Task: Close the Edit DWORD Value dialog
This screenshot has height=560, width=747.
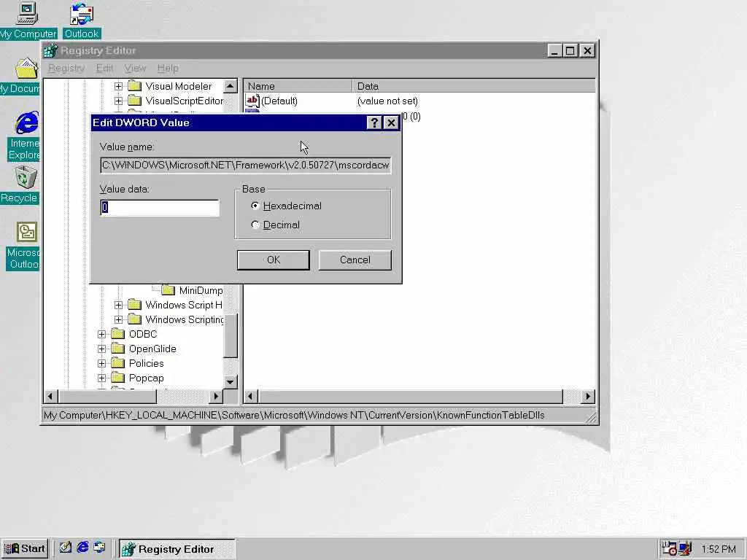Action: [x=391, y=122]
